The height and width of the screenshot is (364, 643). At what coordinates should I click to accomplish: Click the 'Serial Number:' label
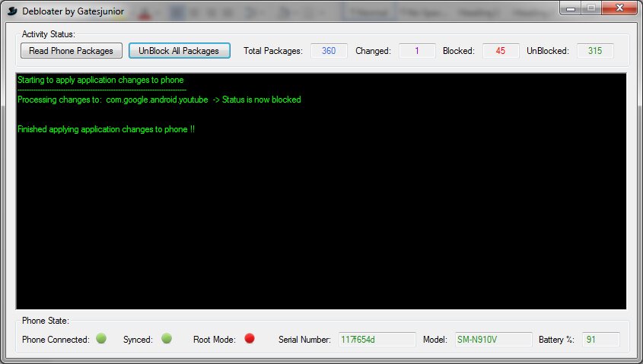point(304,340)
